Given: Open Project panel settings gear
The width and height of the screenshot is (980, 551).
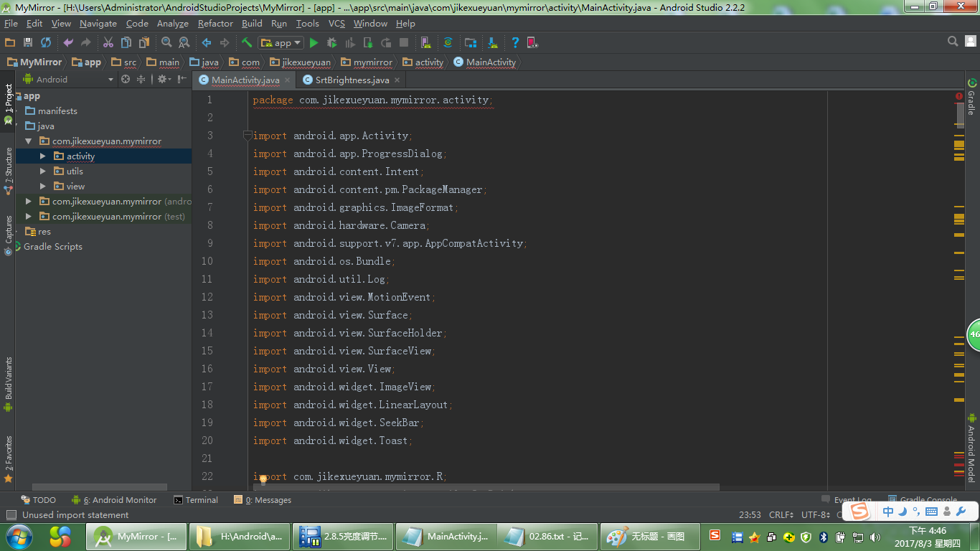Looking at the screenshot, I should pyautogui.click(x=164, y=79).
